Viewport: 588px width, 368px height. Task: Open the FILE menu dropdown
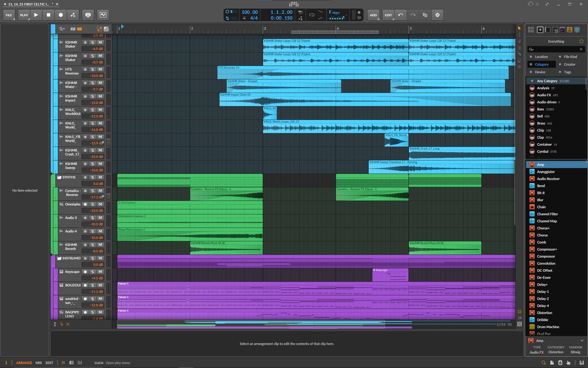coord(8,15)
